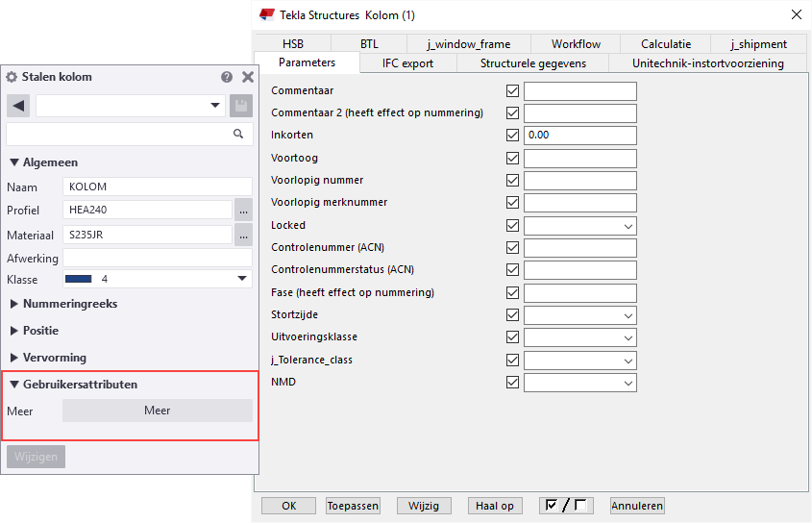Click the Profiel field containing HEA240

pyautogui.click(x=148, y=210)
